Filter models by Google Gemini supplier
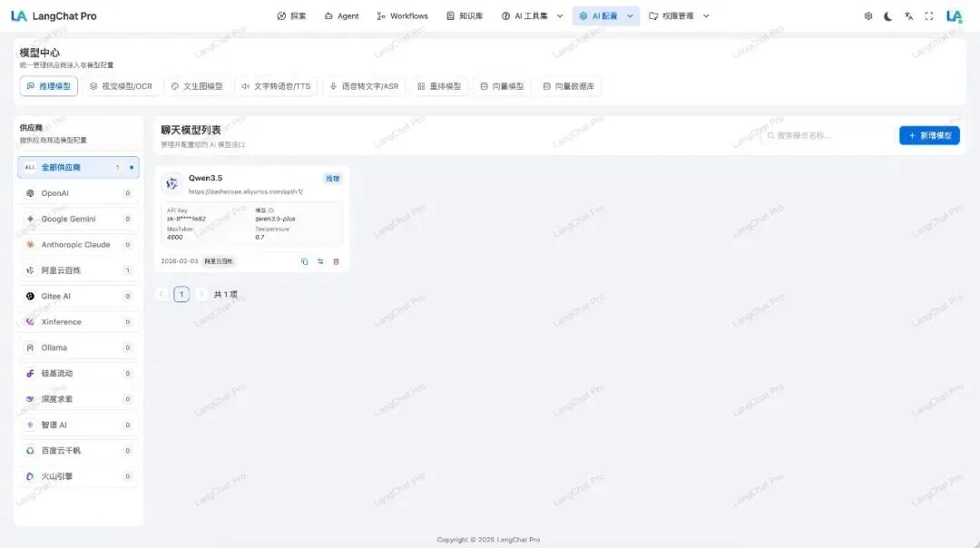Screen dimensions: 980x548 78,219
